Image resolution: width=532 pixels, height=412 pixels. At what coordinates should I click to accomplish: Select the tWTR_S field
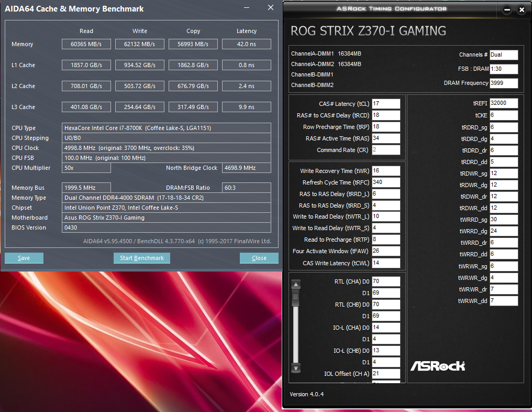[386, 228]
